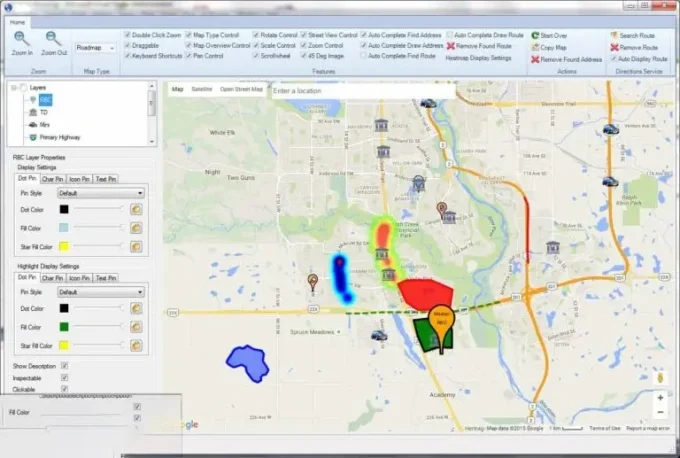Viewport: 680px width, 458px height.
Task: Click the orange highlighted map pin marker
Action: [x=439, y=320]
